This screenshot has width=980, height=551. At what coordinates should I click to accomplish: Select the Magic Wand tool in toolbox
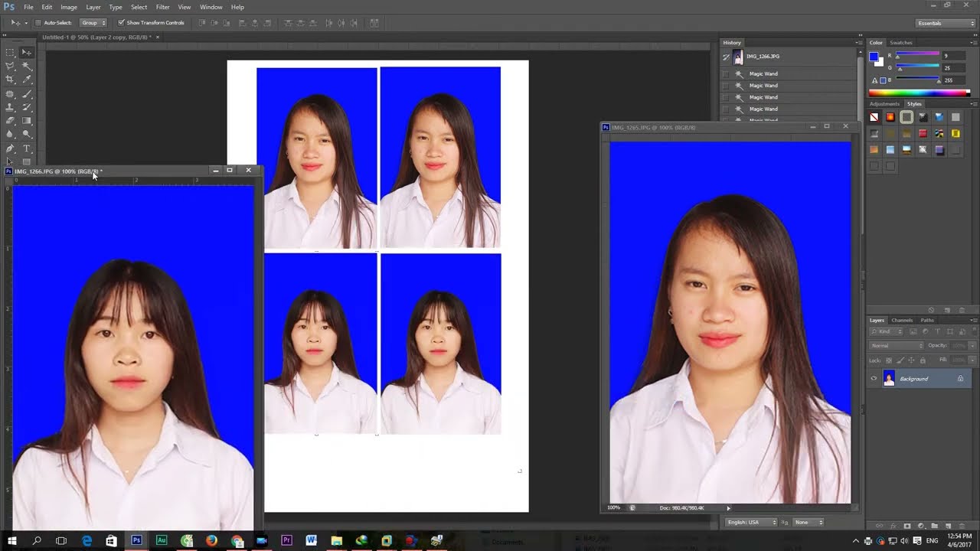(x=26, y=67)
